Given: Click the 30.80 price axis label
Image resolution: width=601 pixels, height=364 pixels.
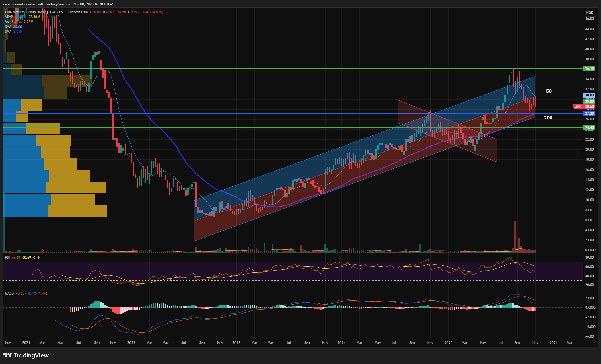Looking at the screenshot, I should [x=589, y=95].
